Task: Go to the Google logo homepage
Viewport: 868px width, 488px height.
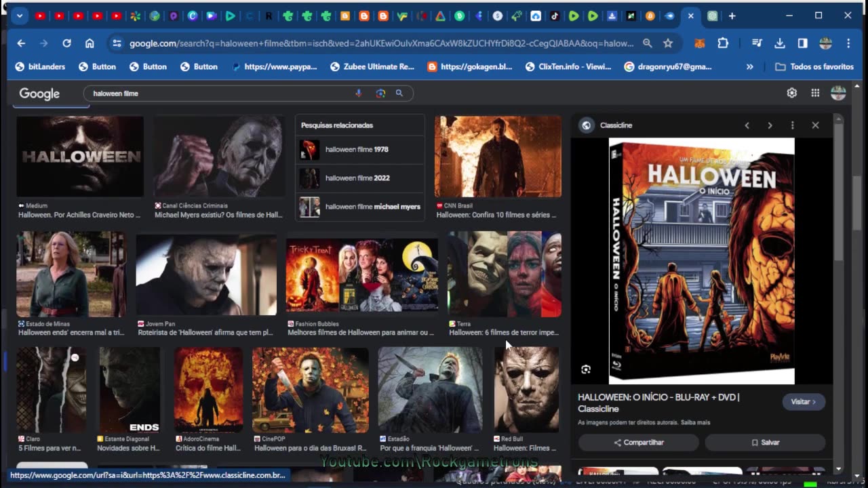Action: (x=39, y=94)
